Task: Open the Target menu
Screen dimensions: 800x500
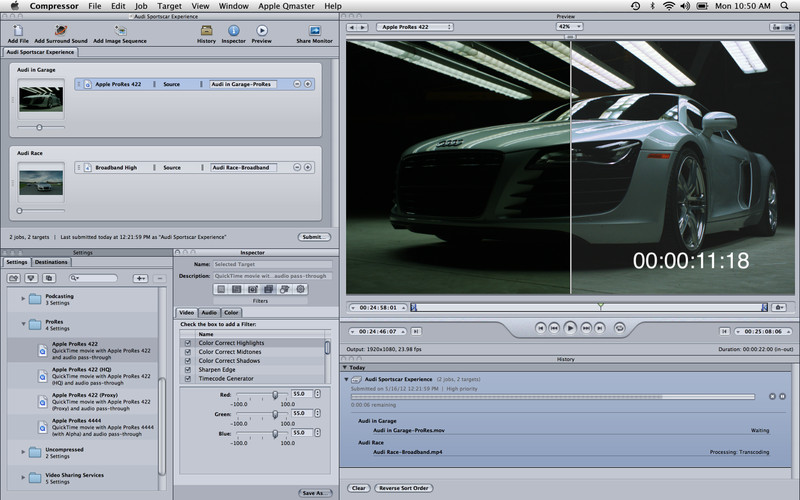Action: tap(169, 6)
